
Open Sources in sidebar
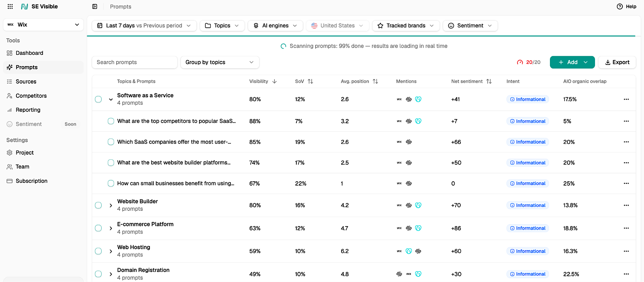pos(43,82)
